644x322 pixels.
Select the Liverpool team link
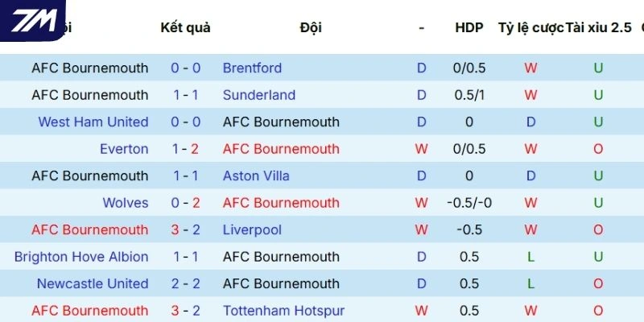(x=252, y=230)
